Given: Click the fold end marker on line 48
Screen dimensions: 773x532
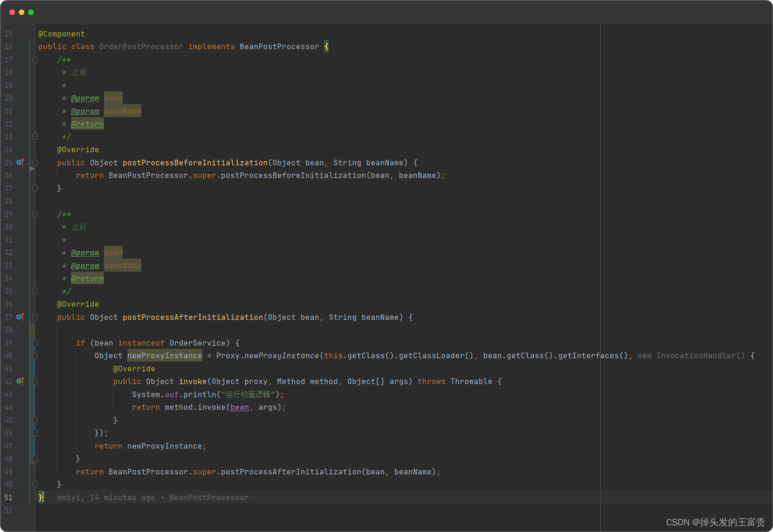Looking at the screenshot, I should 35,458.
